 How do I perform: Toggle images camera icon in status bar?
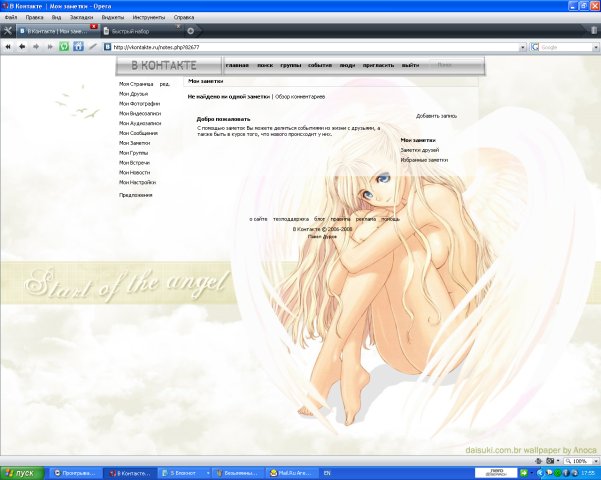coord(550,461)
